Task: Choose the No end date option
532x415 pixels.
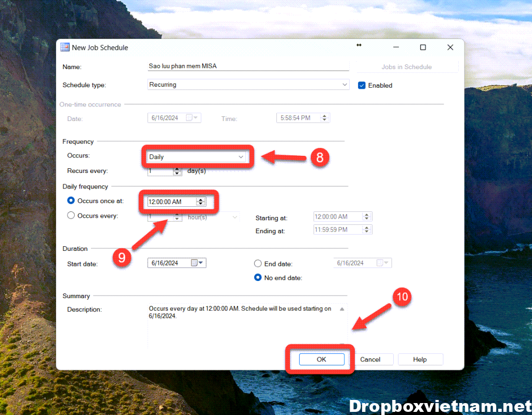Action: 258,278
